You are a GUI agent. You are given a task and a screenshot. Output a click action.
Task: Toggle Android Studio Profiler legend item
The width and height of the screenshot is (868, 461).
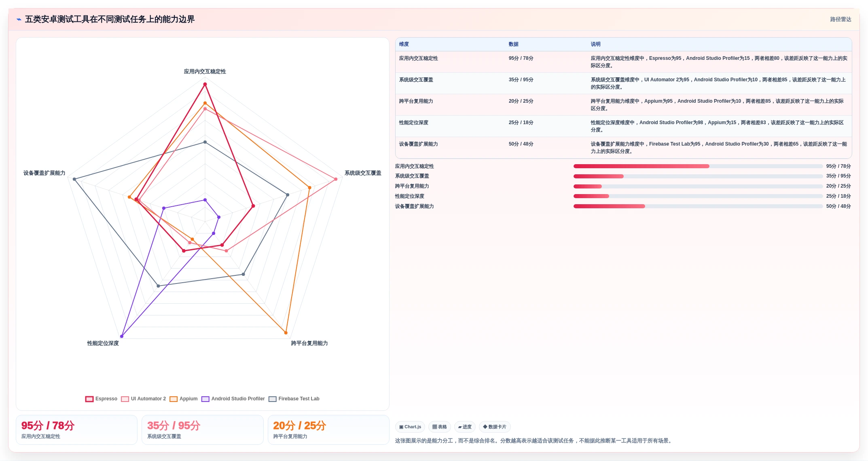233,399
